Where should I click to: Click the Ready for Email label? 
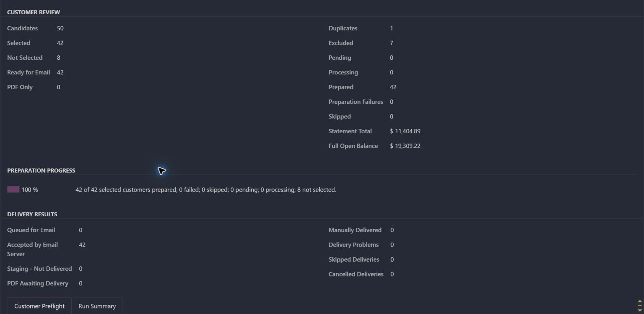tap(29, 72)
